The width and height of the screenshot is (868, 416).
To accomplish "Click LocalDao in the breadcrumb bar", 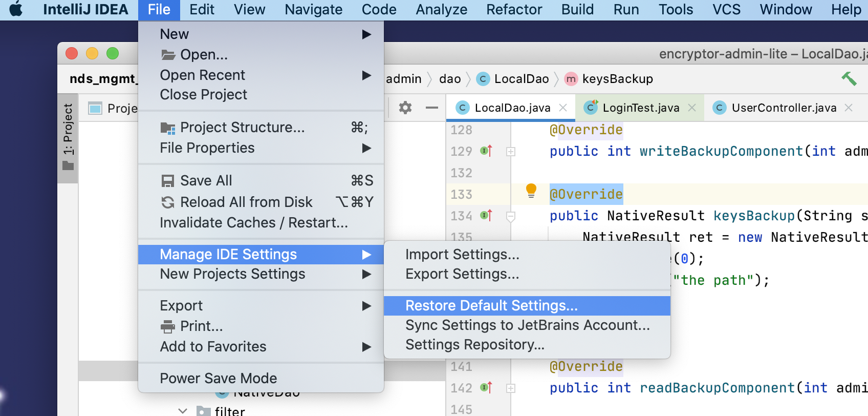I will pyautogui.click(x=521, y=79).
